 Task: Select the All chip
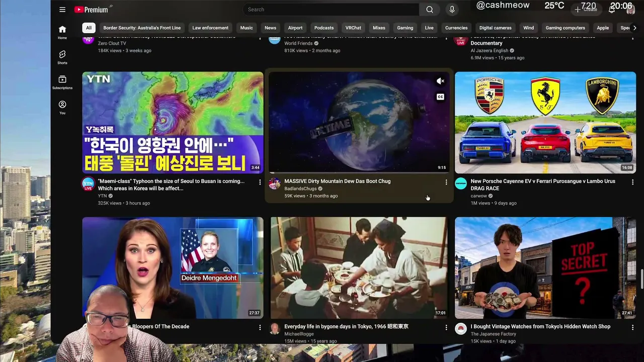click(x=89, y=28)
